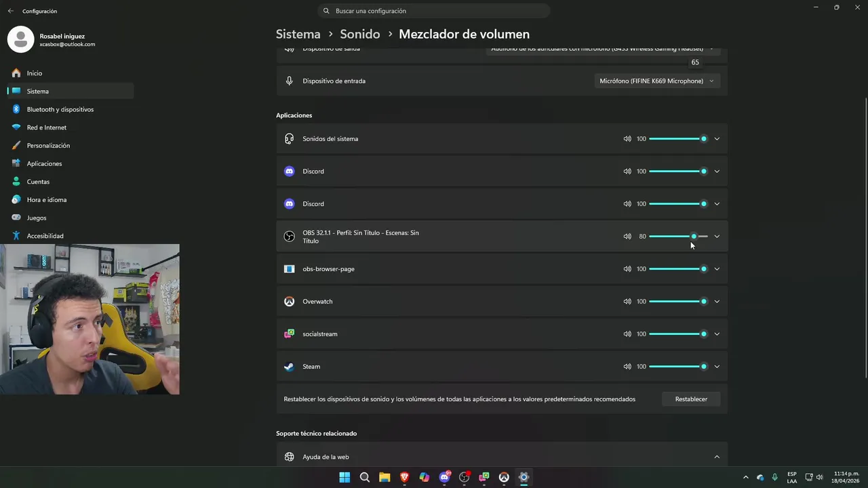Image resolution: width=868 pixels, height=488 pixels.
Task: Open Personalización settings
Action: click(71, 146)
